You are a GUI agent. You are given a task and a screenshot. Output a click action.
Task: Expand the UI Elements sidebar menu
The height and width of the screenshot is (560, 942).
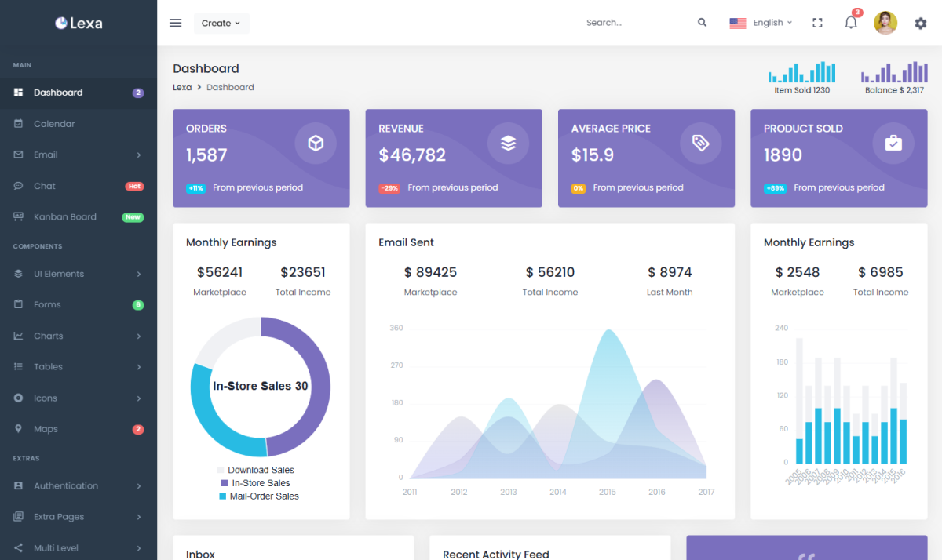point(78,274)
